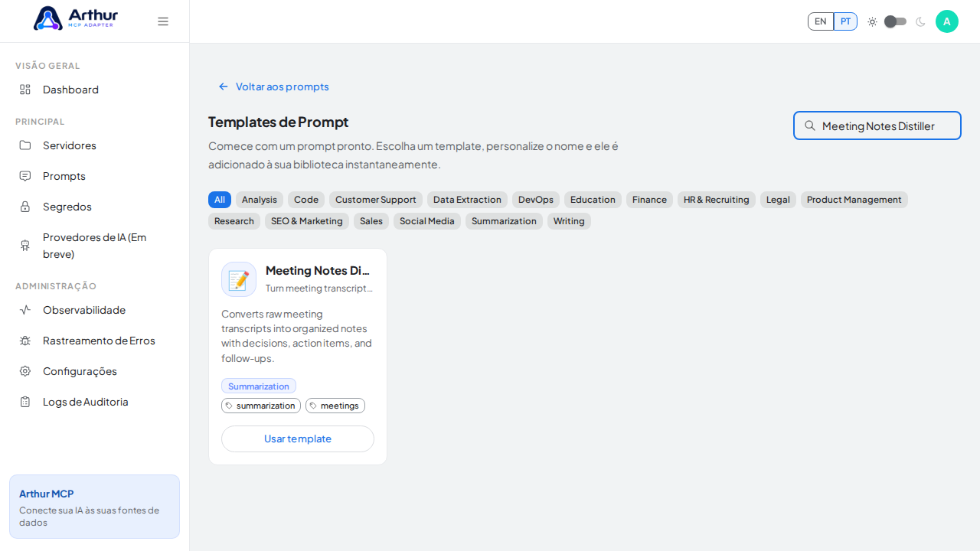The image size is (980, 551).
Task: Click the search field containing Meeting Notes Distiller
Action: click(x=877, y=126)
